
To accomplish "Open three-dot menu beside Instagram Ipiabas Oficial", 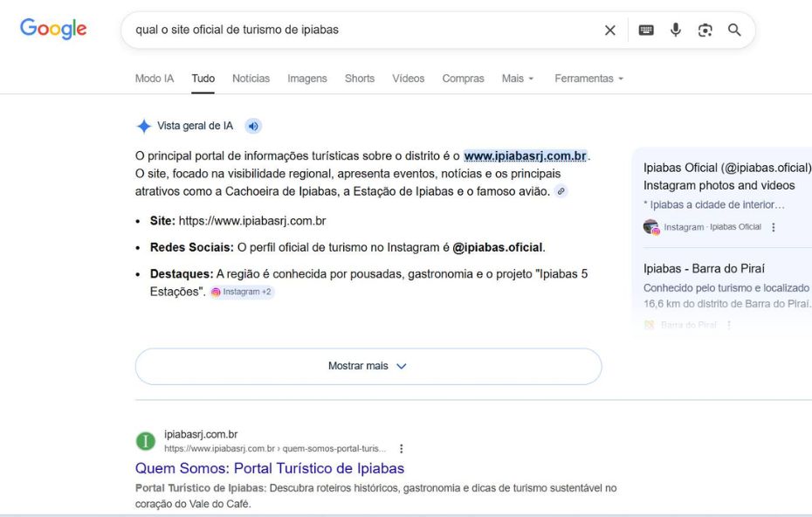I will (774, 227).
